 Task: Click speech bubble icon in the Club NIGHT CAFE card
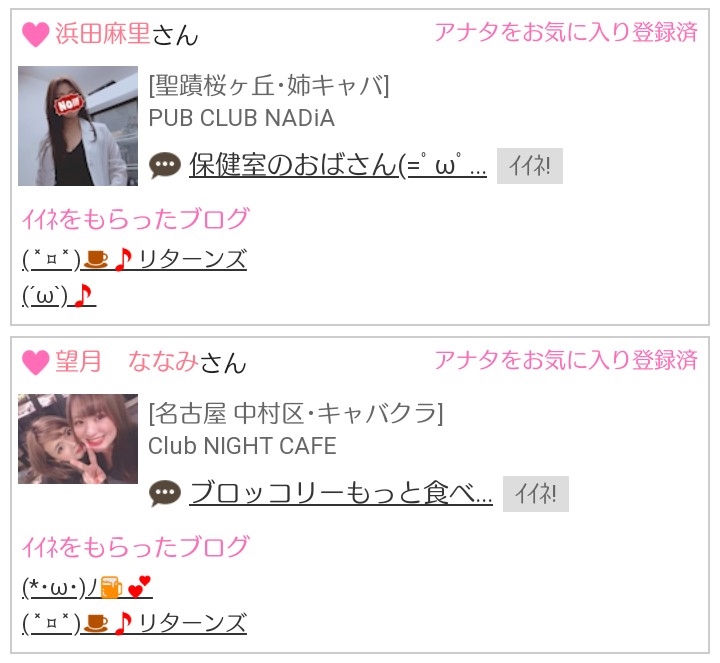tap(165, 493)
